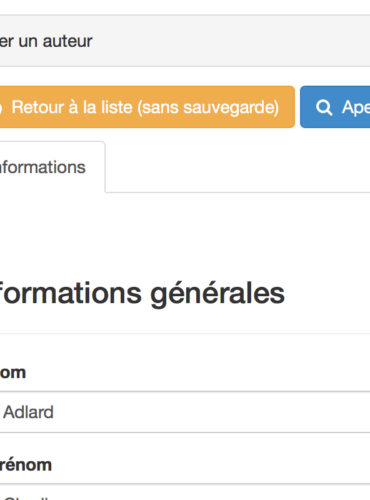Click the magnifier icon on the blue button

[x=324, y=108]
